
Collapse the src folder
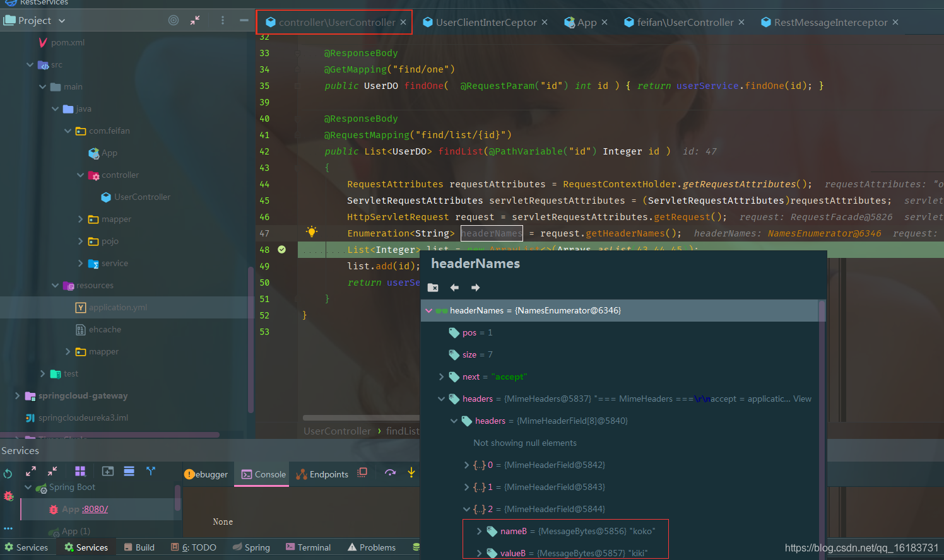(x=30, y=64)
